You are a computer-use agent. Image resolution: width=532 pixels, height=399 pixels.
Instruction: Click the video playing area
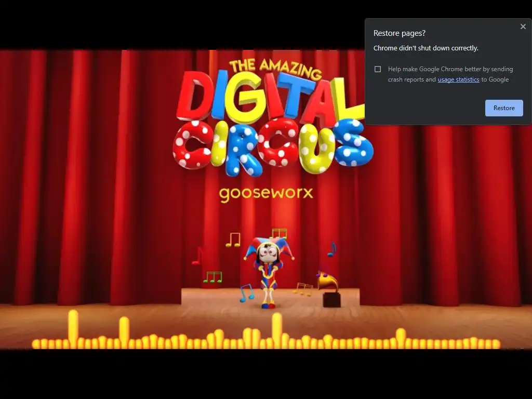[266, 199]
